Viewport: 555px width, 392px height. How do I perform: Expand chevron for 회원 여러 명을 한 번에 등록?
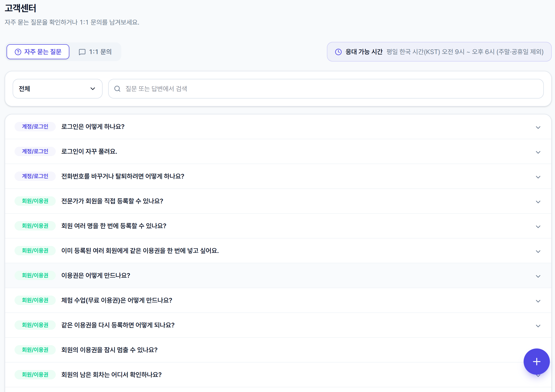click(x=538, y=227)
